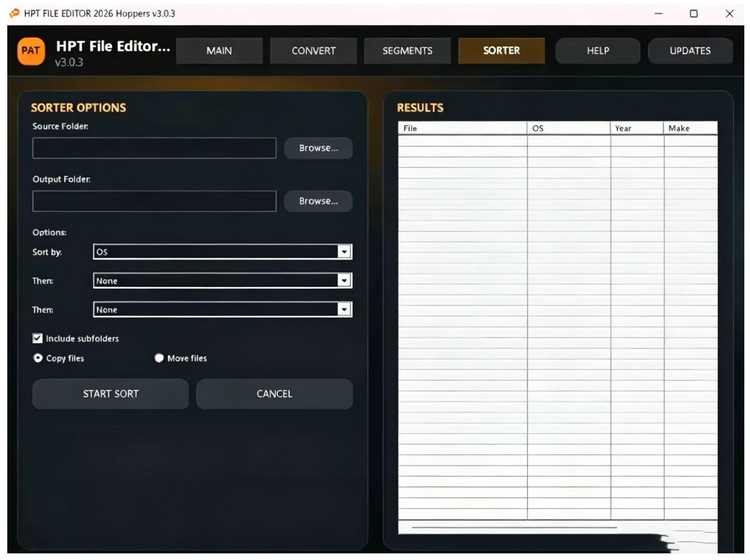
Task: Go to the SEGMENTS tab
Action: 407,51
